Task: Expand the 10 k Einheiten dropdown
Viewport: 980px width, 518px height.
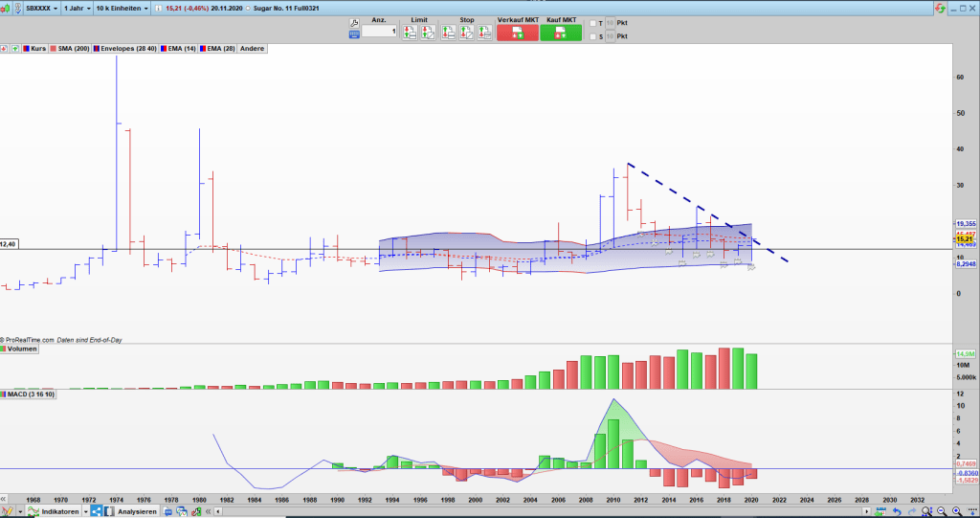Action: pos(121,7)
